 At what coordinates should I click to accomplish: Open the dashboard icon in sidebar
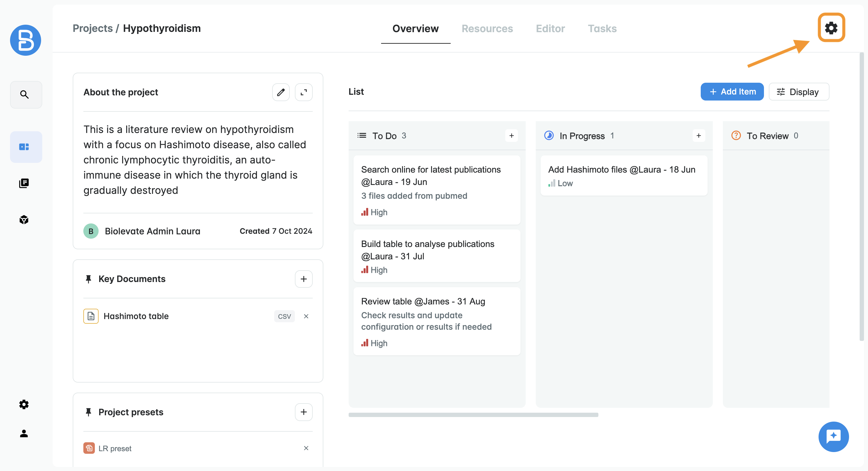(x=24, y=147)
